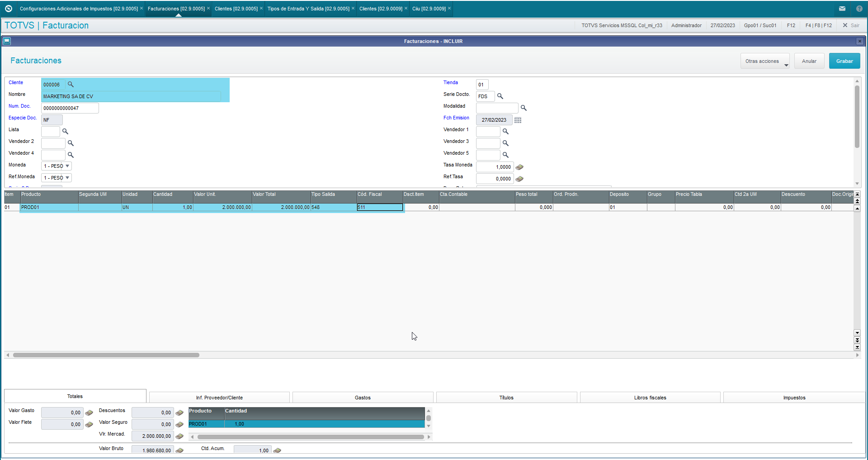Image resolution: width=868 pixels, height=460 pixels.
Task: Open the Gastos tab
Action: 363,398
